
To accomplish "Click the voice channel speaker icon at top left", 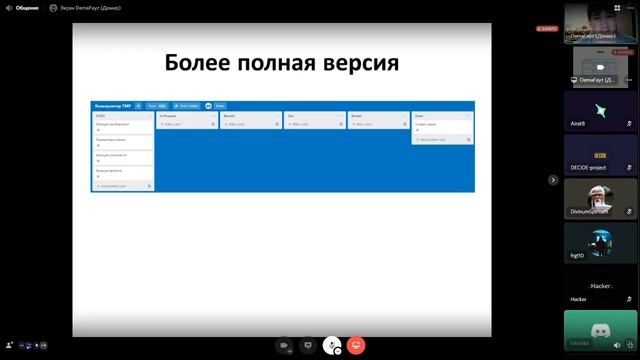I will (x=9, y=8).
